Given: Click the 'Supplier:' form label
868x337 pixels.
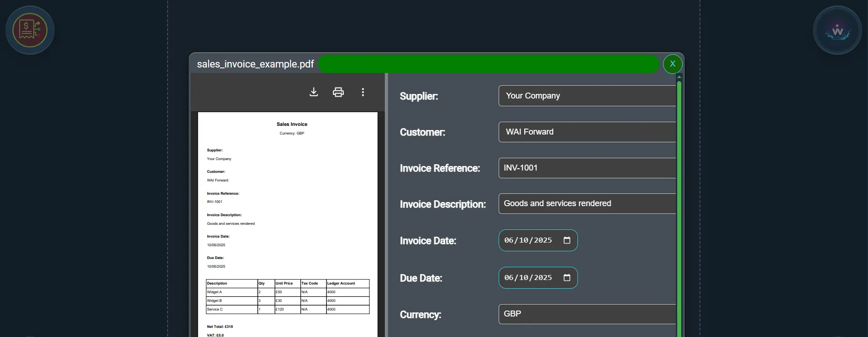Looking at the screenshot, I should tap(419, 96).
